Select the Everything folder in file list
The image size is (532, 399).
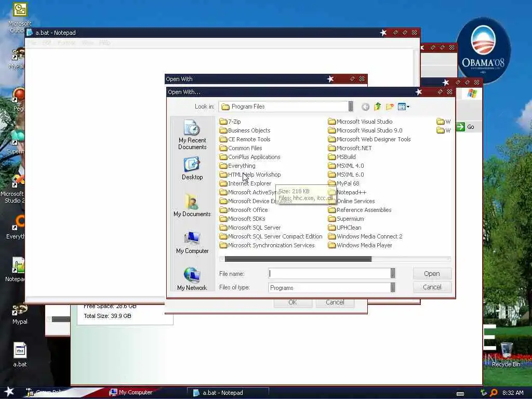pos(237,166)
